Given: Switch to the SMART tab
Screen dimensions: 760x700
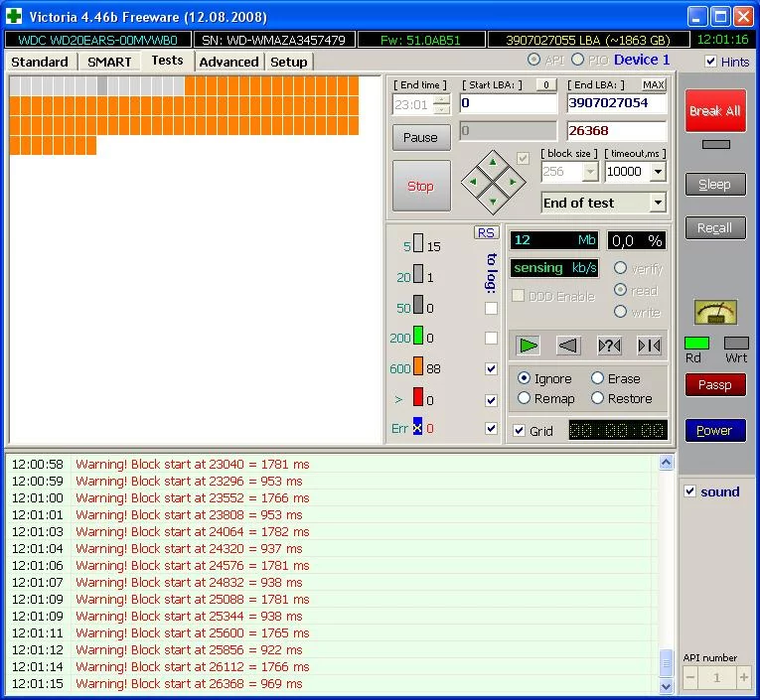Looking at the screenshot, I should pos(109,62).
